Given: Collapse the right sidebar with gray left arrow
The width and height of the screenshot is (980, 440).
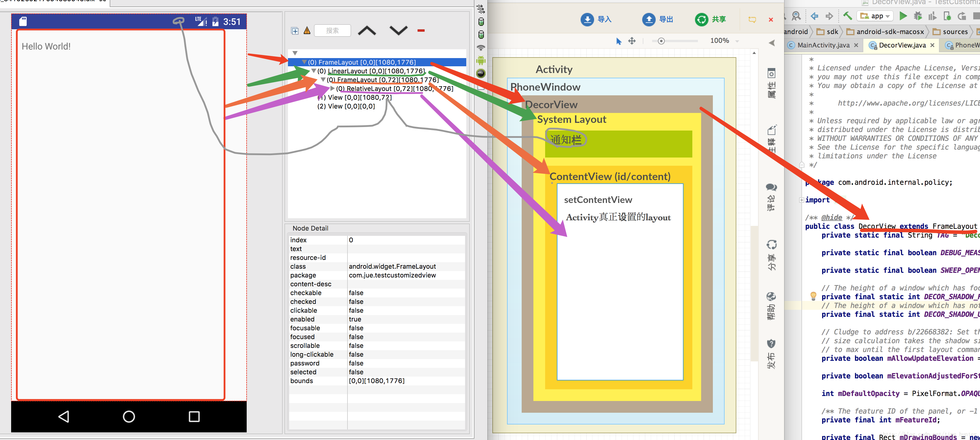Looking at the screenshot, I should click(772, 43).
